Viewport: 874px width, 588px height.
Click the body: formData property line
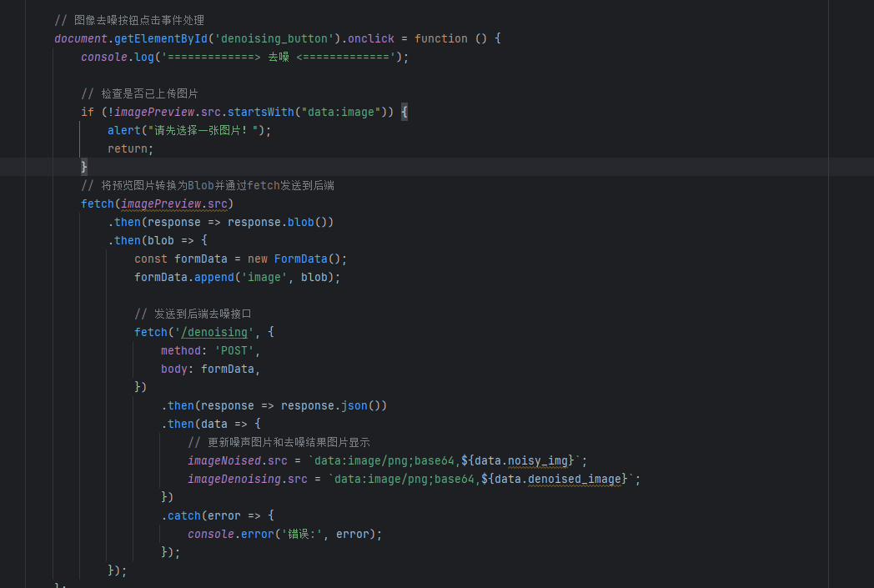point(211,369)
